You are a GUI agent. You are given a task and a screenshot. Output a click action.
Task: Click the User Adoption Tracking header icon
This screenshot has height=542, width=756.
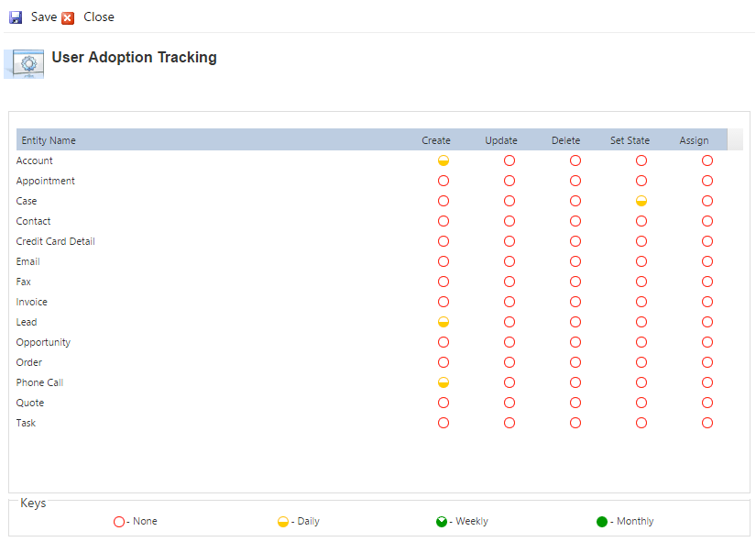click(x=24, y=64)
